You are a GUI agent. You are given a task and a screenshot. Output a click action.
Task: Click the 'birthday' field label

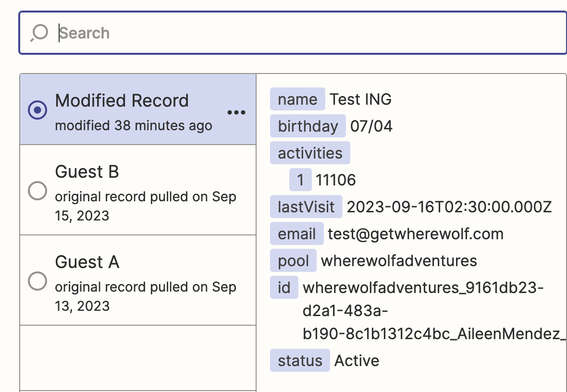click(x=308, y=126)
